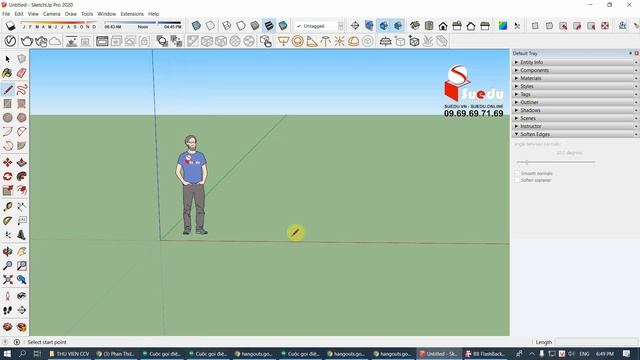Open the File menu
This screenshot has height=360, width=640.
(x=6, y=14)
